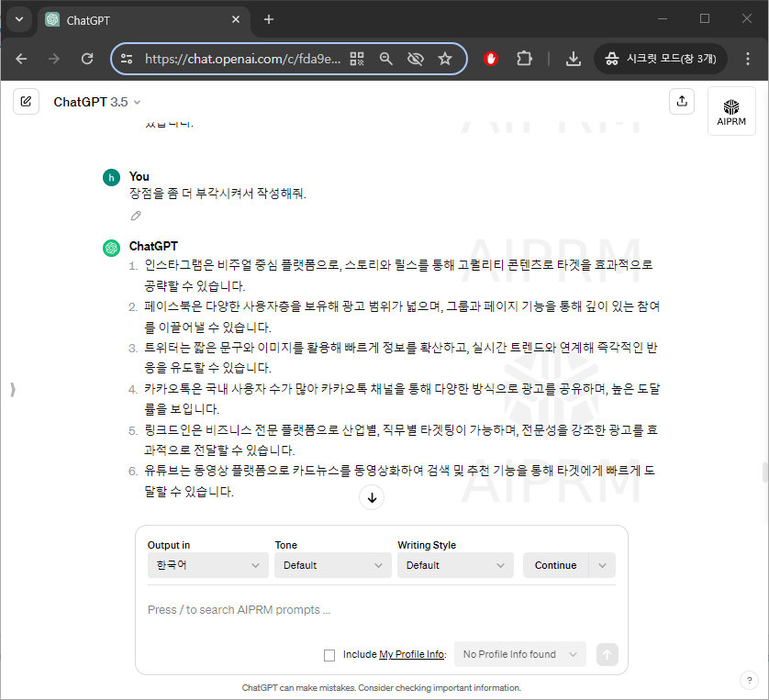
Task: Open sidebar with left edge handle
Action: (13, 390)
